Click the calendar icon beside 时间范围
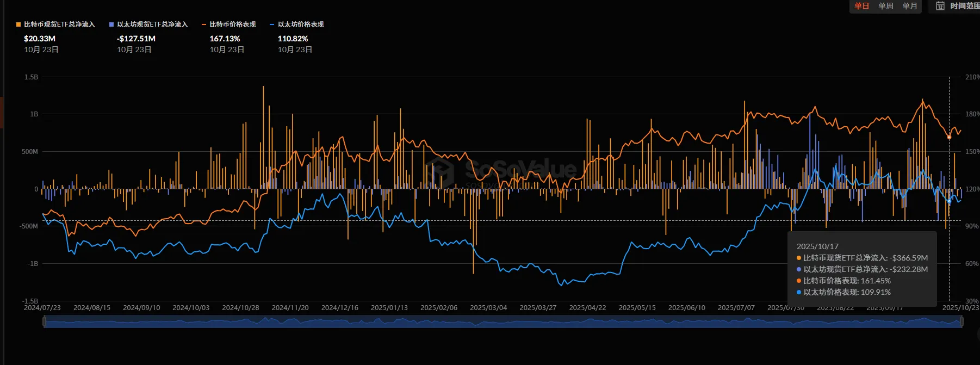980x365 pixels. click(940, 6)
